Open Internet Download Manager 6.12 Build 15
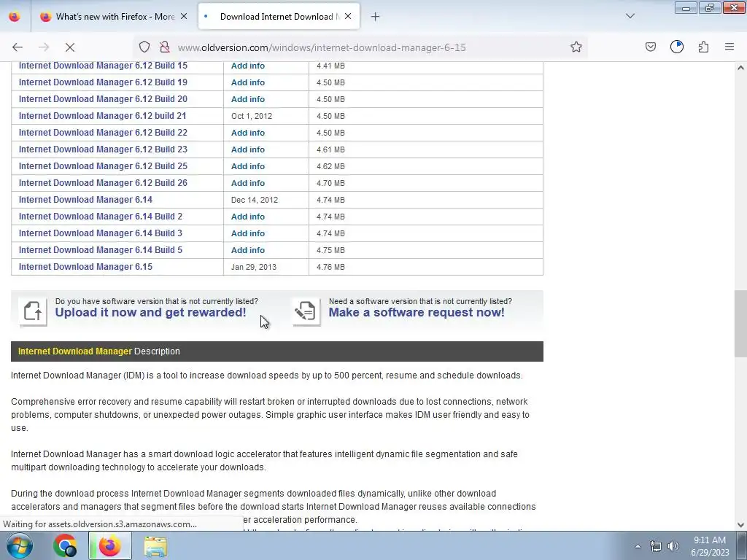This screenshot has height=560, width=747. click(103, 66)
